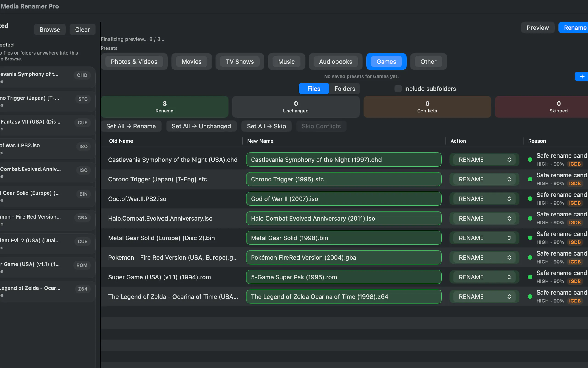This screenshot has width=588, height=368.
Task: Filter by the 0 Unchanged summary card
Action: click(x=296, y=107)
